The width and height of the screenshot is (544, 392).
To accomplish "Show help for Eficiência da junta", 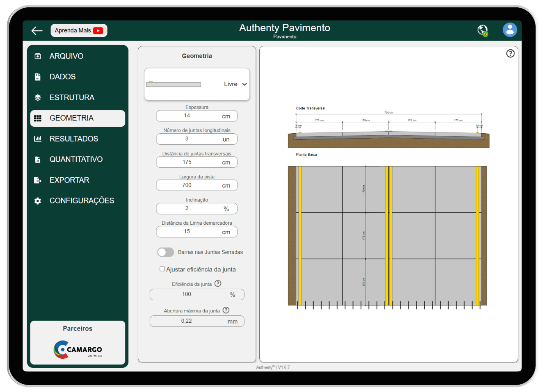I will (218, 283).
